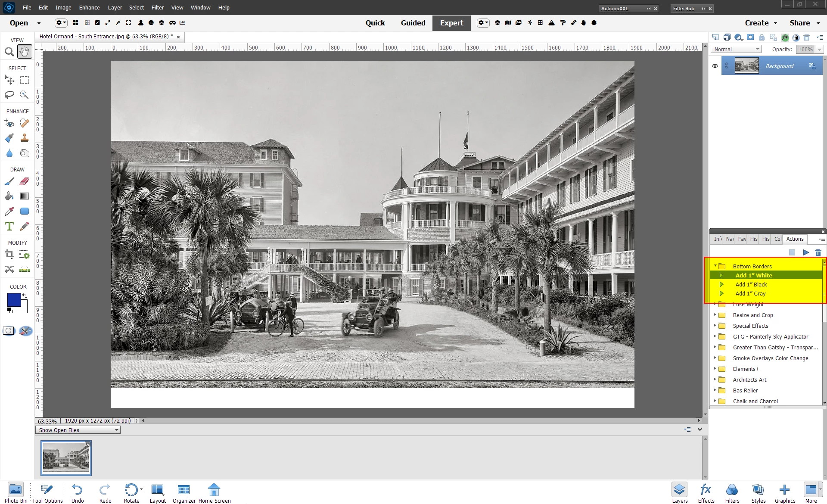
Task: Select the Paint Bucket tool
Action: pos(9,196)
